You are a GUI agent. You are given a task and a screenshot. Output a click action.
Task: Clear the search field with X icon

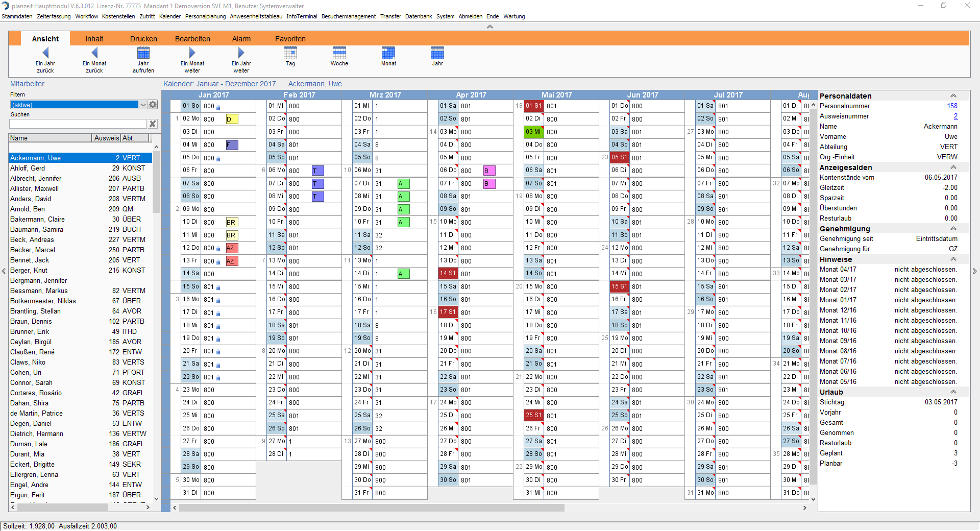152,124
